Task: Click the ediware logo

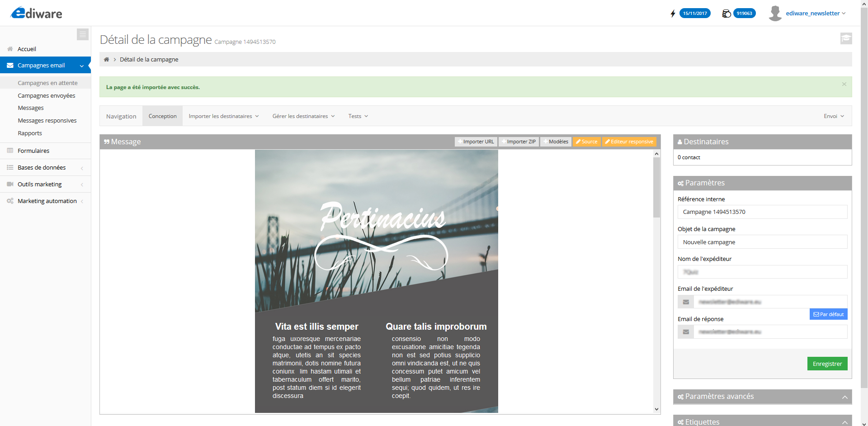Action: point(36,13)
